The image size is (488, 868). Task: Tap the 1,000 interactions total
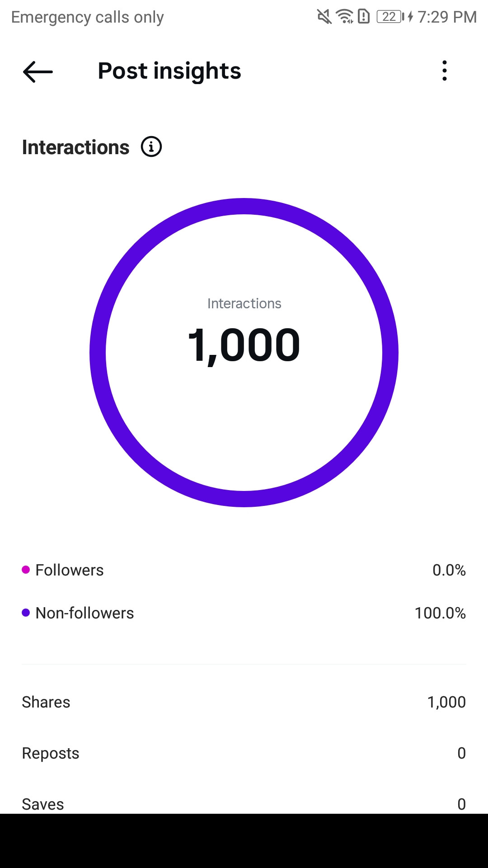click(x=244, y=346)
